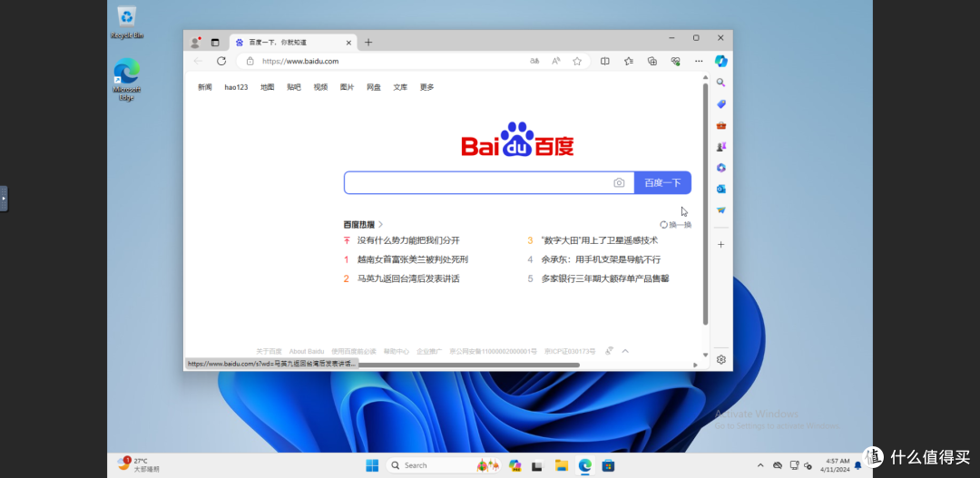
Task: Open the hao123 navigation link
Action: tap(236, 87)
